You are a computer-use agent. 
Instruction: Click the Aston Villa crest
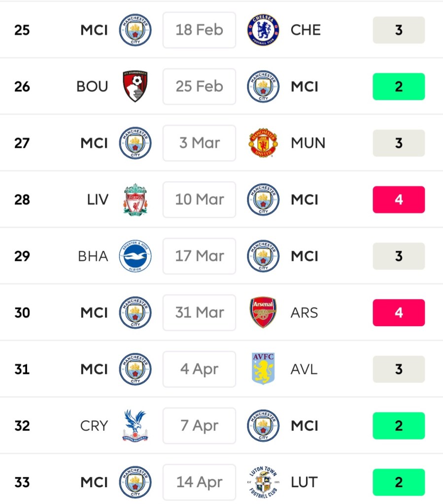(263, 369)
